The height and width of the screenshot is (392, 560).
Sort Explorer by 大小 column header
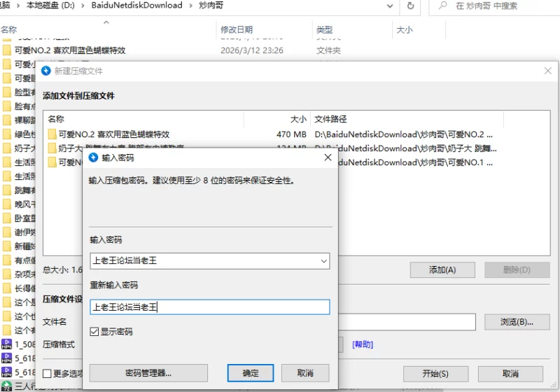tap(405, 29)
